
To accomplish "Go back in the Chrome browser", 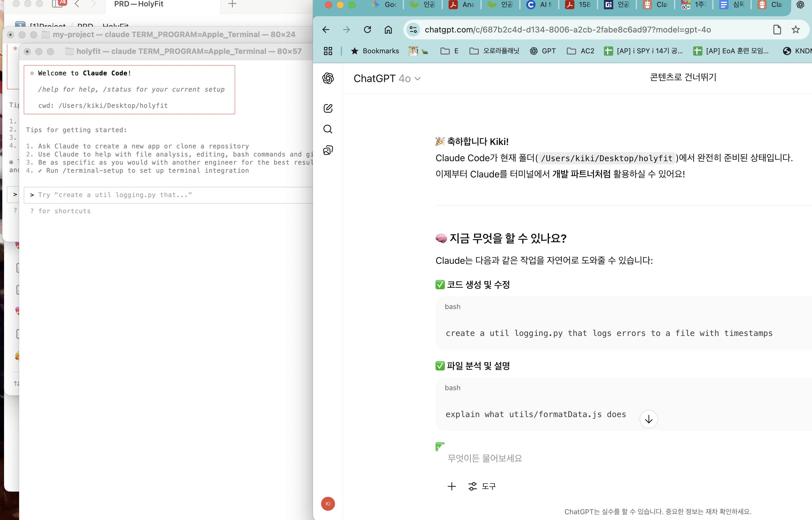I will pos(326,30).
